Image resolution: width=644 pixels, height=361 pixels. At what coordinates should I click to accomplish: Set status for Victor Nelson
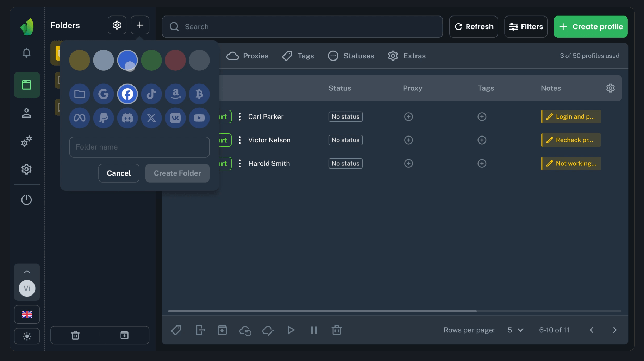[345, 140]
